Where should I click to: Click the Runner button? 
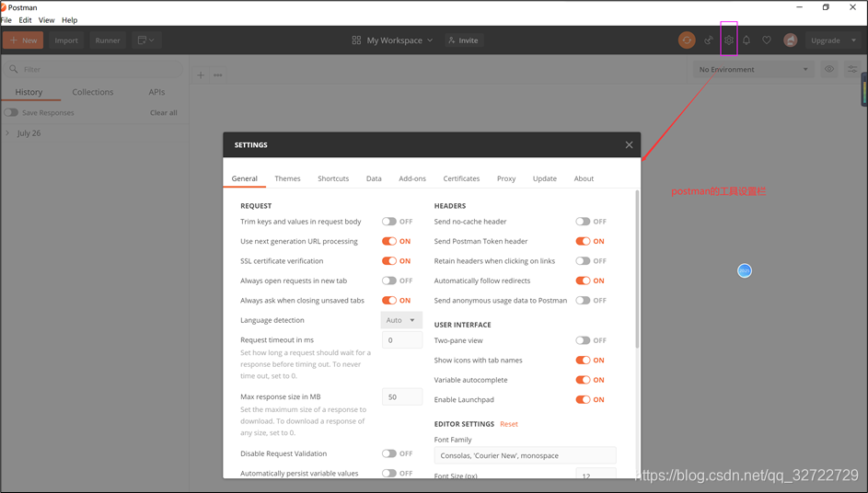108,40
